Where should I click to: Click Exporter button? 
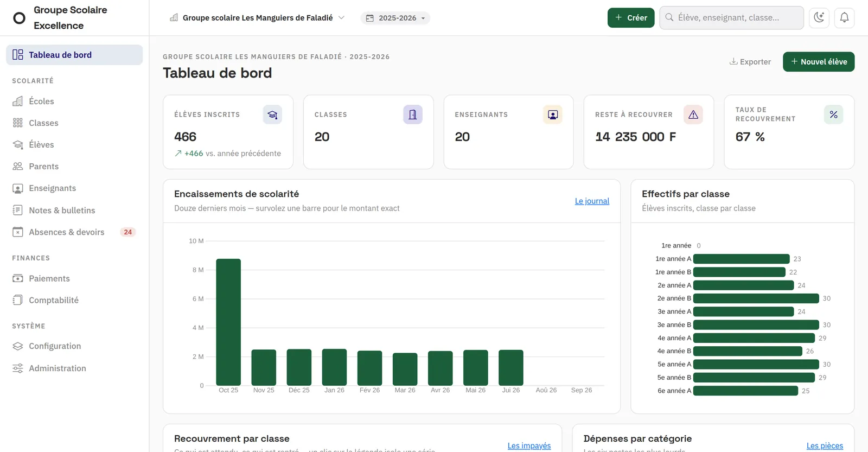click(x=750, y=62)
